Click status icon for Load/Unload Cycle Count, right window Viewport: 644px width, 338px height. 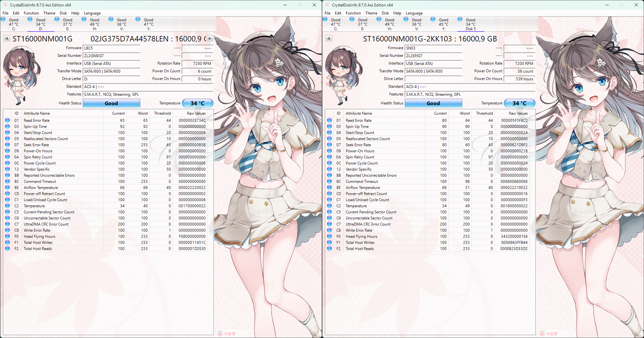(329, 200)
